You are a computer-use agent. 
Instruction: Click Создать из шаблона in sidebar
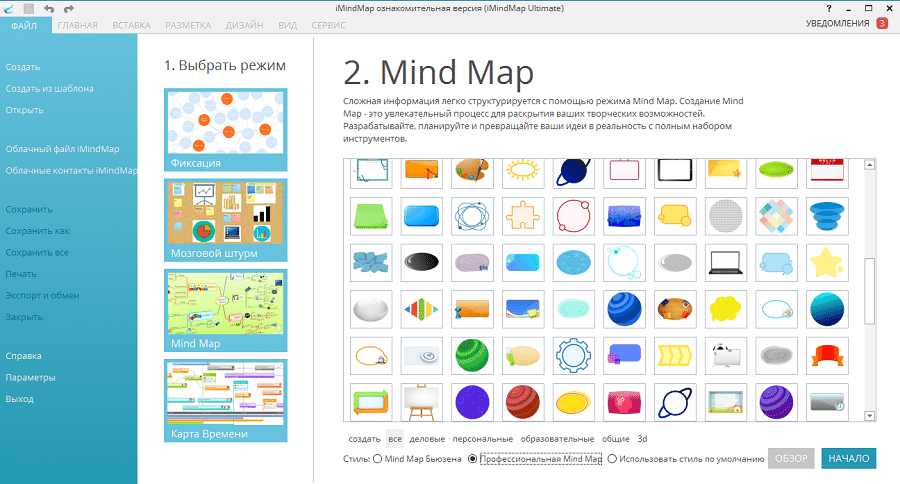coord(49,88)
